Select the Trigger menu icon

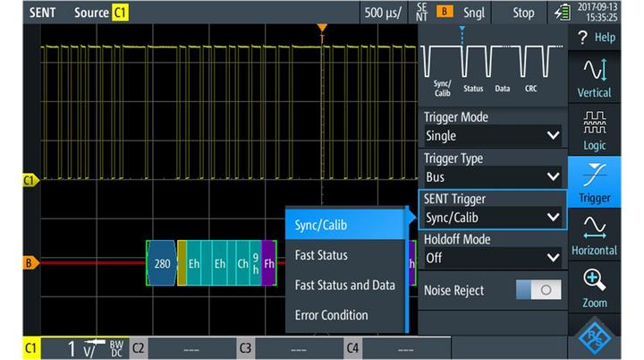click(x=595, y=183)
